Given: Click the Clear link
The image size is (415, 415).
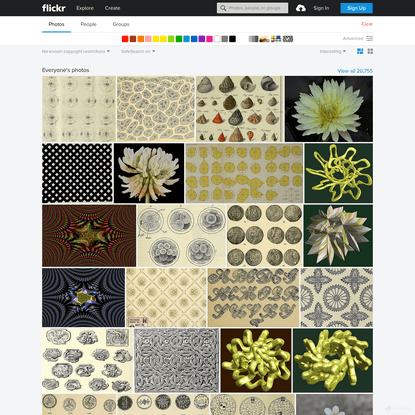Looking at the screenshot, I should tap(367, 24).
